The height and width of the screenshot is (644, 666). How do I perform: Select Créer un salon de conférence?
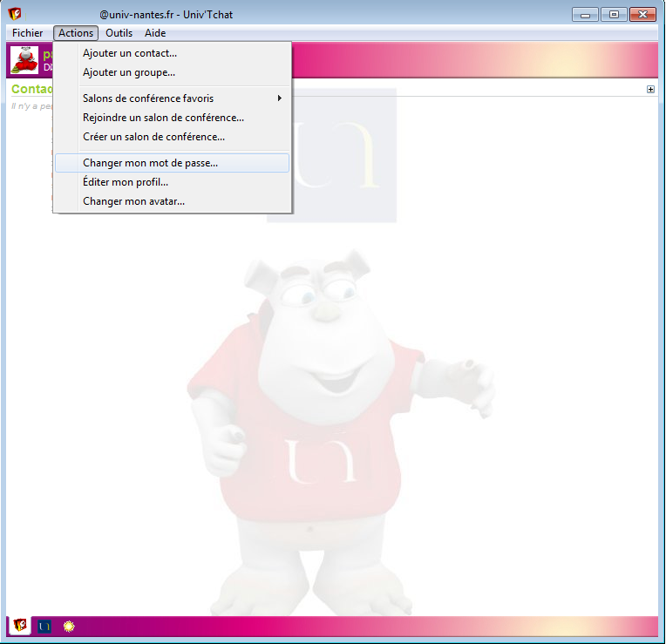(x=153, y=137)
